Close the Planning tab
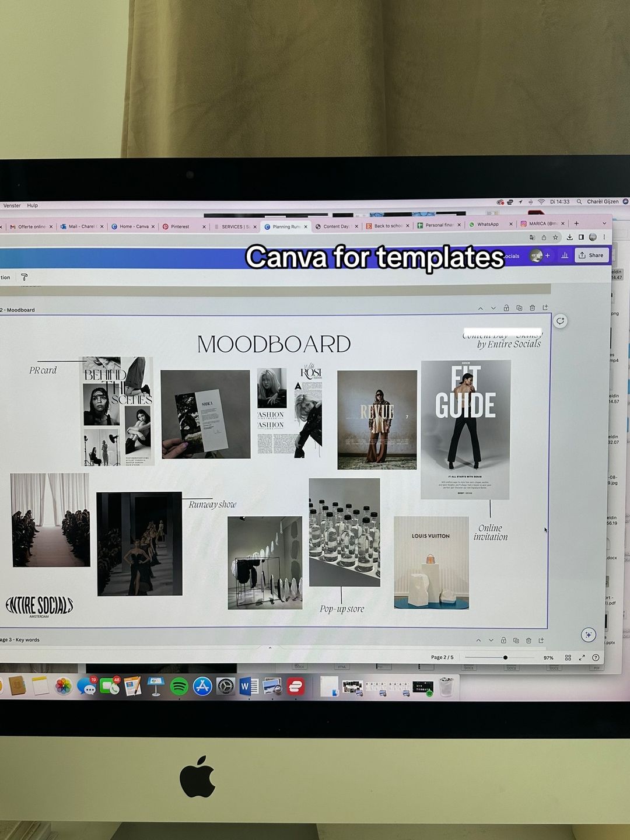Screen dimensions: 630x840 tap(306, 226)
